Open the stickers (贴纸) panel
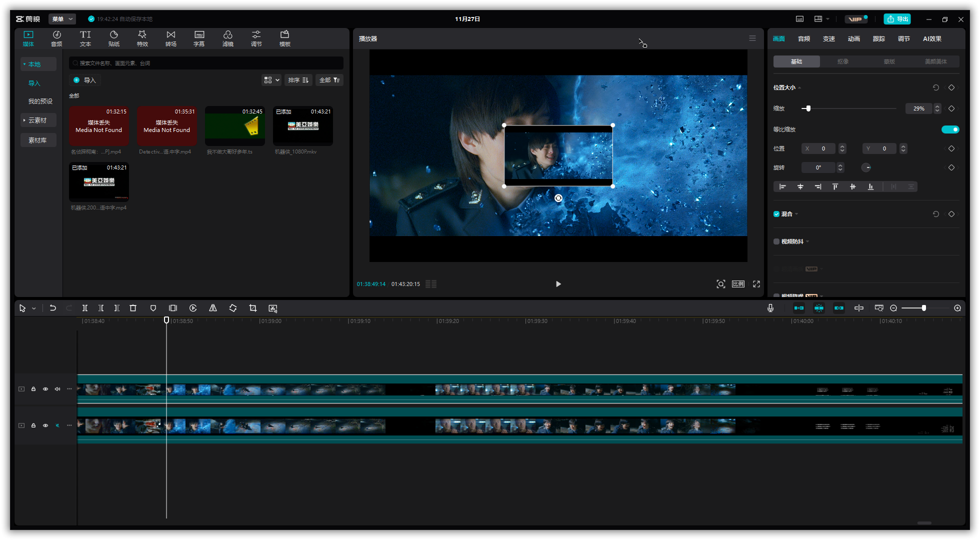980x540 pixels. [114, 38]
